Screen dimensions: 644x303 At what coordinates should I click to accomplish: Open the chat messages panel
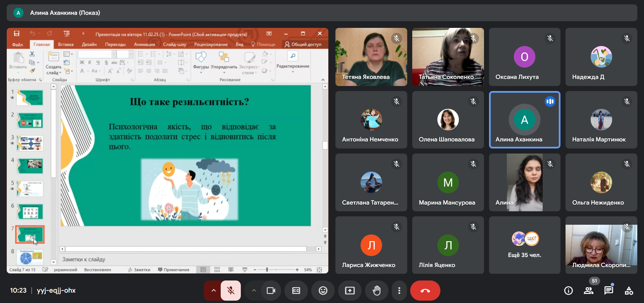(x=608, y=291)
